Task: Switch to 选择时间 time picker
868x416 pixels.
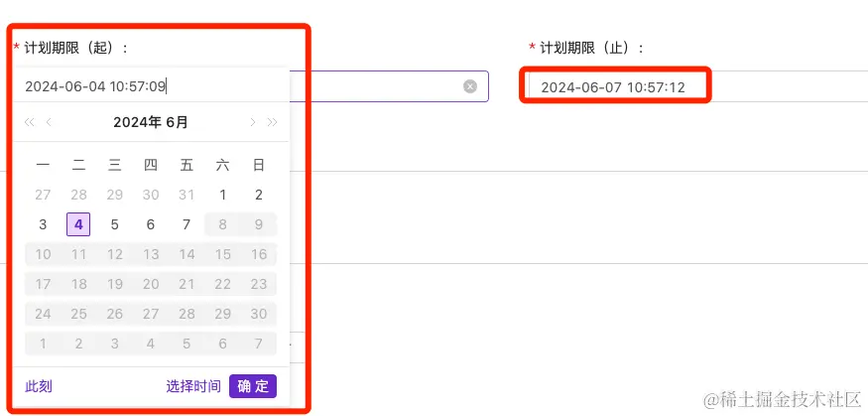Action: click(193, 386)
